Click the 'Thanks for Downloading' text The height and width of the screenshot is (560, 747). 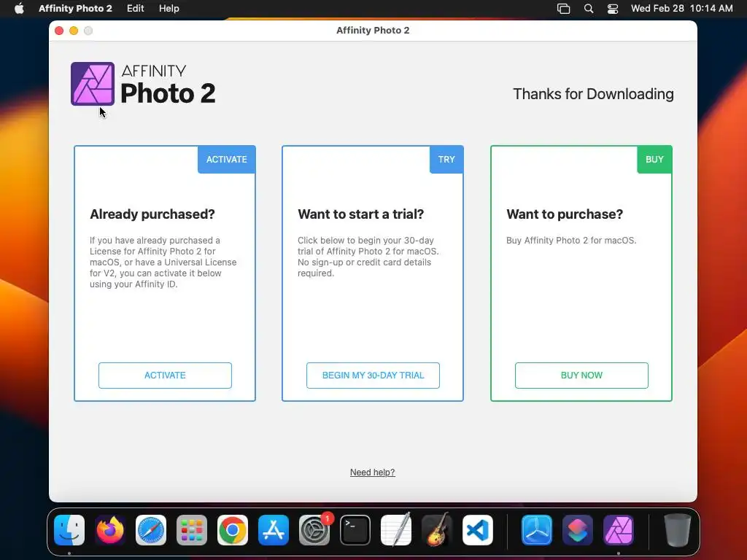pyautogui.click(x=593, y=94)
